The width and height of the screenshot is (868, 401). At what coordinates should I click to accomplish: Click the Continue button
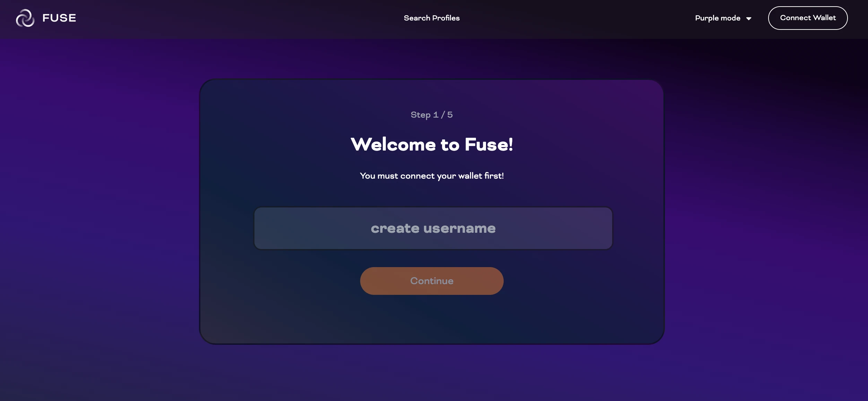tap(432, 280)
